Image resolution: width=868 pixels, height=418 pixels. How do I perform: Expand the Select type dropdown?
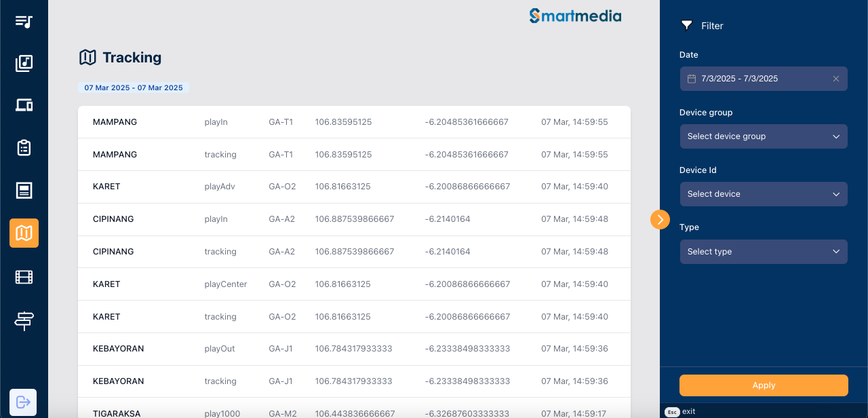pos(764,252)
